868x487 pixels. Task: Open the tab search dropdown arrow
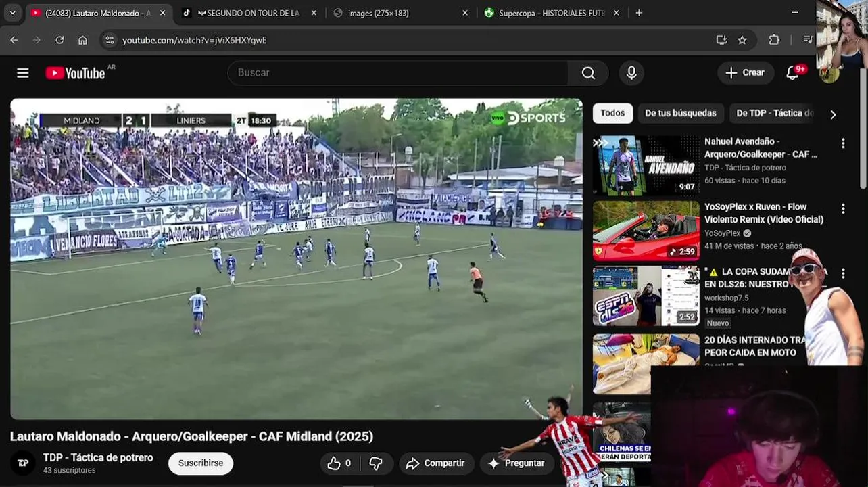(12, 13)
